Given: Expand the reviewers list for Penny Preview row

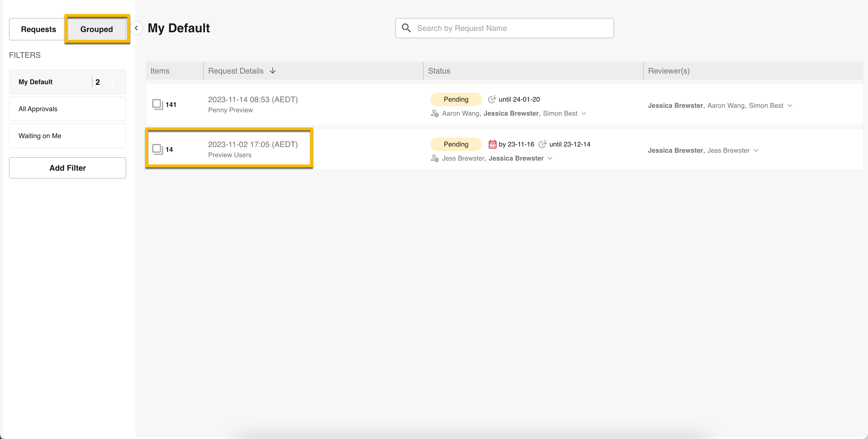Looking at the screenshot, I should (x=789, y=106).
